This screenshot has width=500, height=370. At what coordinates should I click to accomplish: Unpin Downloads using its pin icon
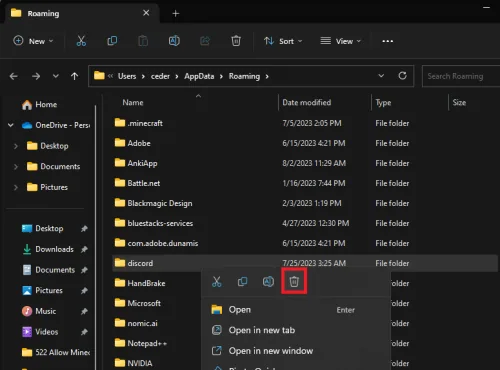(x=84, y=249)
